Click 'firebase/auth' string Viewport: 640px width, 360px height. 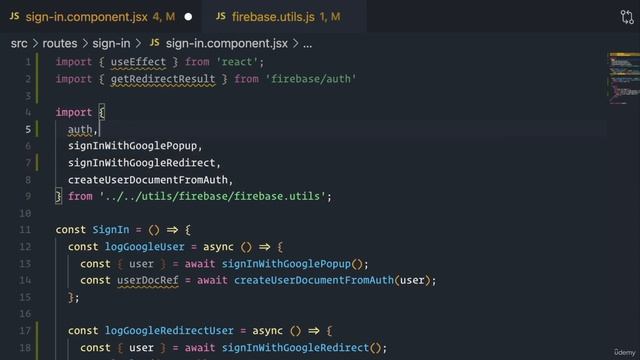click(311, 79)
